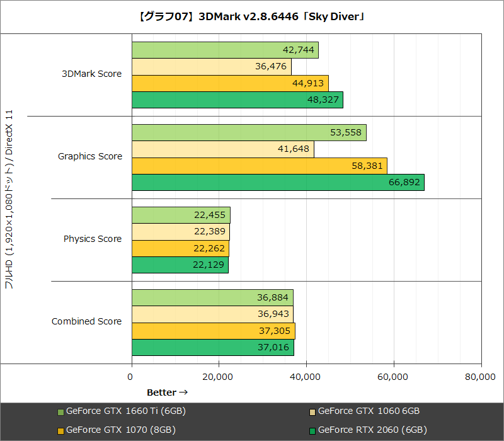Select the GeForce GTX 1660 Ti (6GB) legend label
The height and width of the screenshot is (441, 504).
(126, 411)
